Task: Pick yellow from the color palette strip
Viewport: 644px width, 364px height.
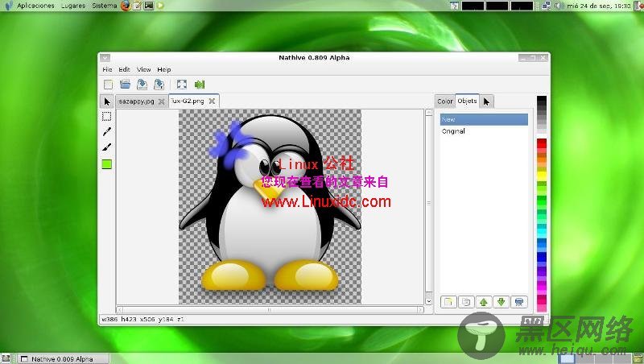Action: pyautogui.click(x=542, y=176)
